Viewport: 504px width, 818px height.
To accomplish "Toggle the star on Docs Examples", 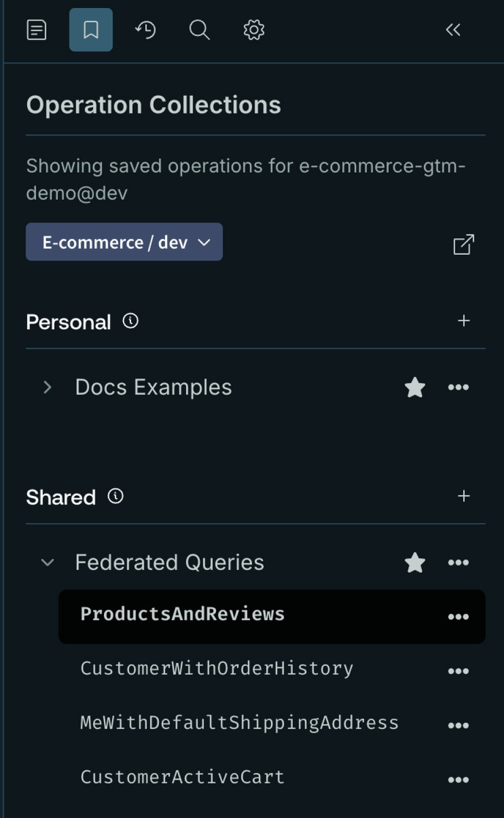I will point(415,387).
